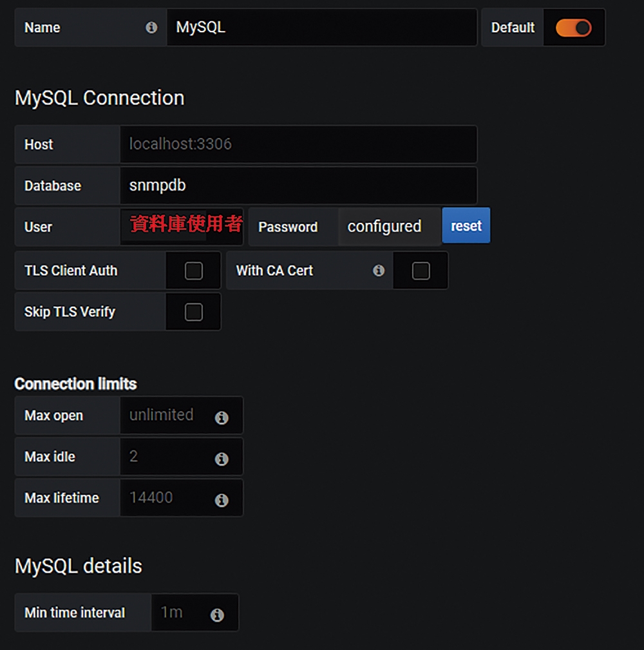644x650 pixels.
Task: Click the Database field with snmpdb
Action: coord(298,186)
